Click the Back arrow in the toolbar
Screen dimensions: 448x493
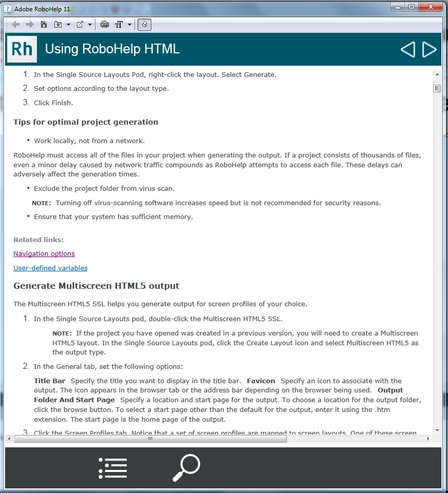(15, 25)
